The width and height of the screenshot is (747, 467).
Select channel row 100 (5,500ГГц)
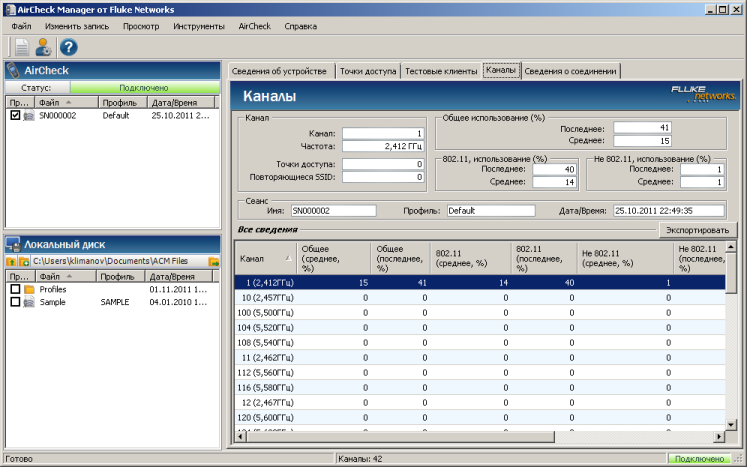pos(480,313)
